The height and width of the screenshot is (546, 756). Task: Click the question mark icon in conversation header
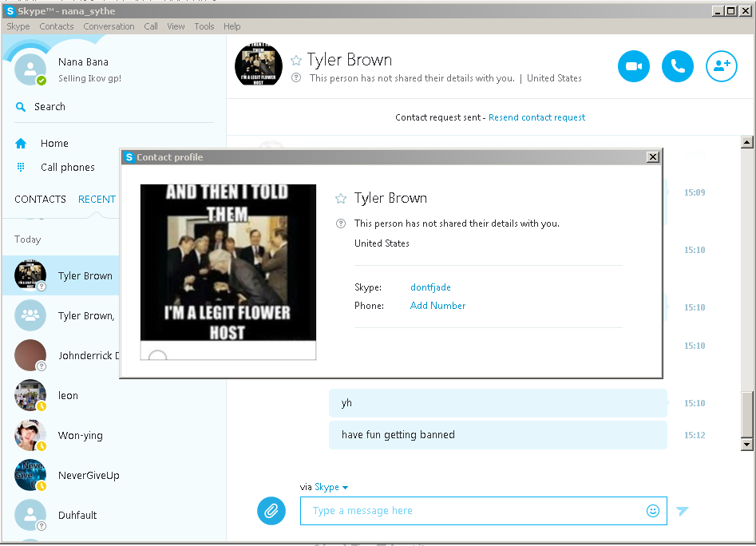[296, 77]
